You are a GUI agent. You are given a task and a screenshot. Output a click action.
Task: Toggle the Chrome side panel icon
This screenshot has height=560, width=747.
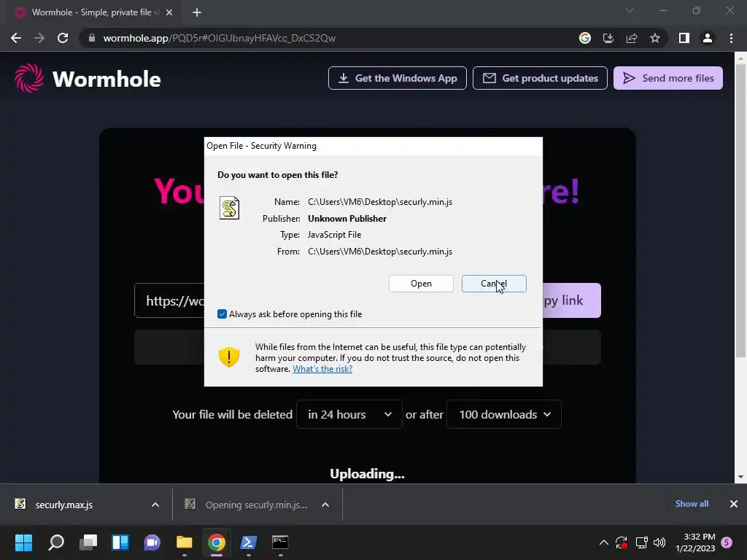(684, 38)
